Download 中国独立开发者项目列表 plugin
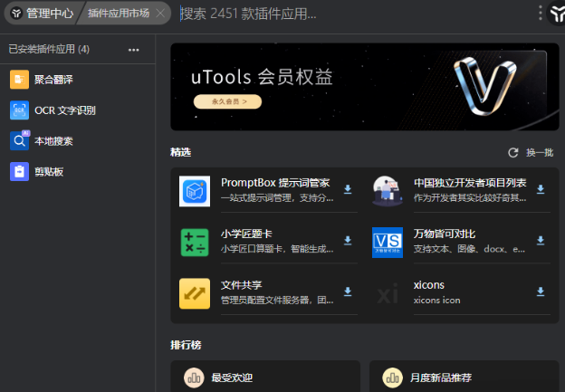565x392 pixels. [541, 189]
